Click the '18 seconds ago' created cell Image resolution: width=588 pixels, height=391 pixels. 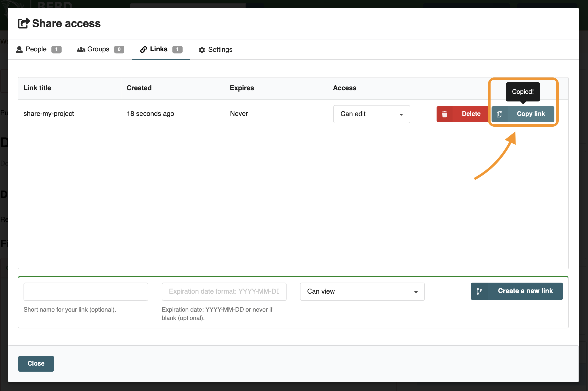point(150,114)
